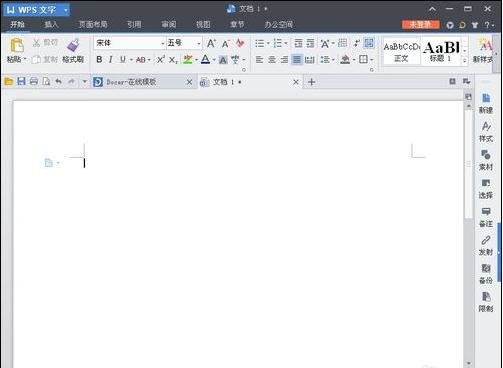Toggle Underline formatting

pos(122,60)
